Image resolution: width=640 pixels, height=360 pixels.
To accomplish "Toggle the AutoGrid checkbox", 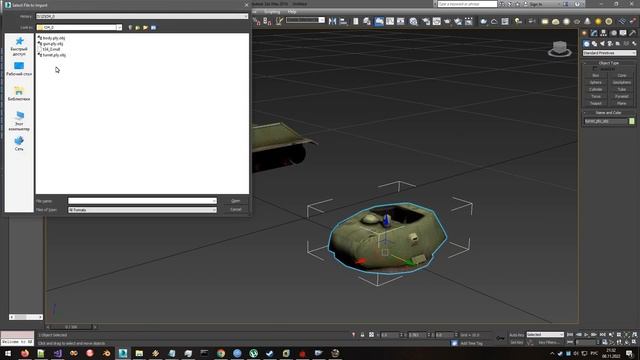I will click(595, 69).
